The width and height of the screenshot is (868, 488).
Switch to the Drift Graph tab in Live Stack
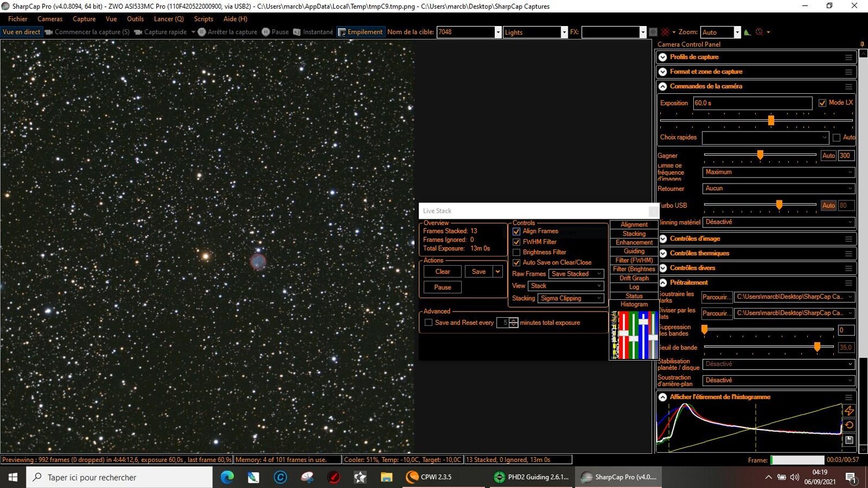pos(634,278)
